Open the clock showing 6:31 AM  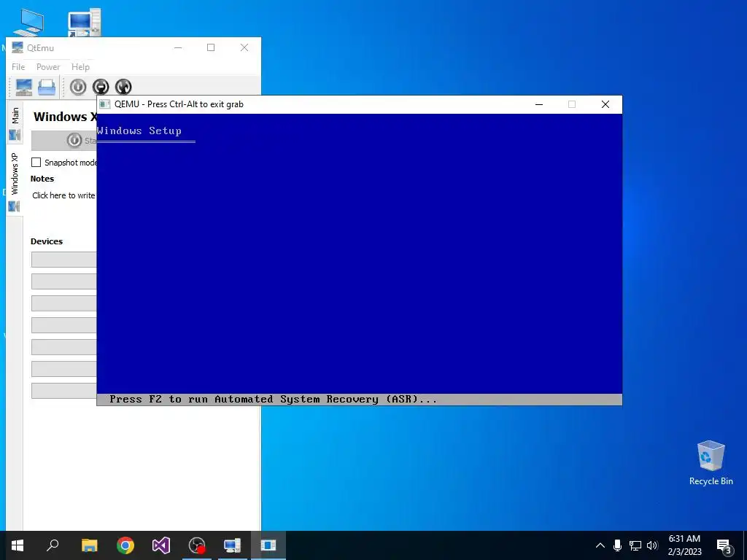point(684,545)
